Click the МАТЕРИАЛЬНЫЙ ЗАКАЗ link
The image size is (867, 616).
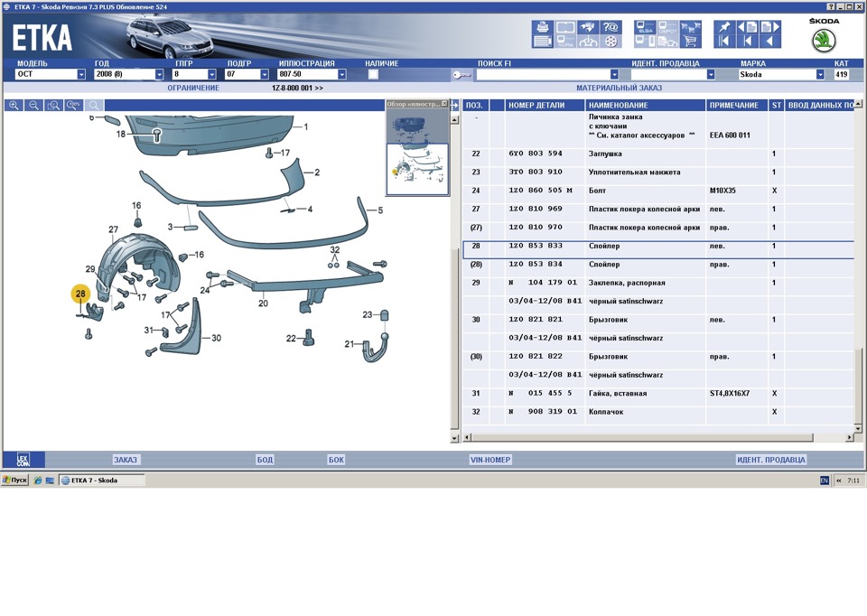[x=619, y=88]
